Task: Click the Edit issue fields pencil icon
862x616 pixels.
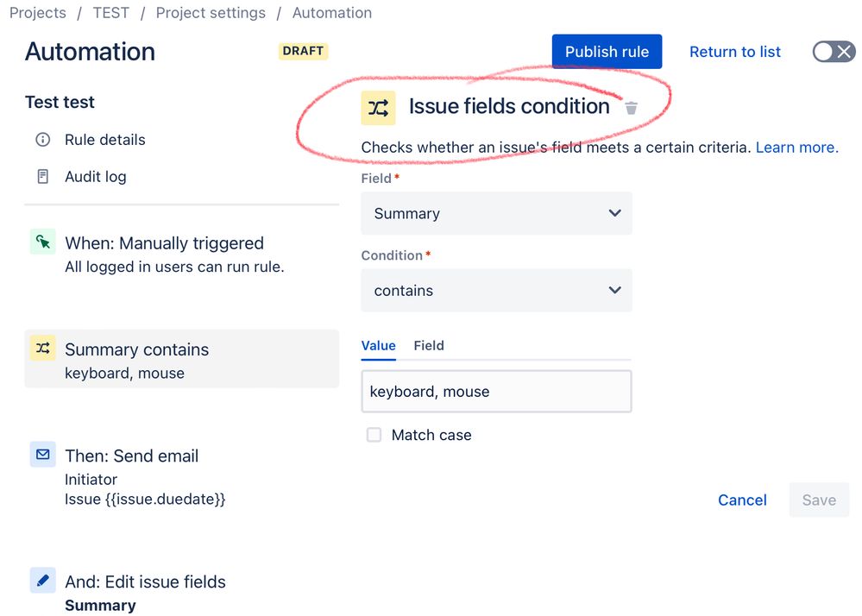Action: (x=43, y=581)
